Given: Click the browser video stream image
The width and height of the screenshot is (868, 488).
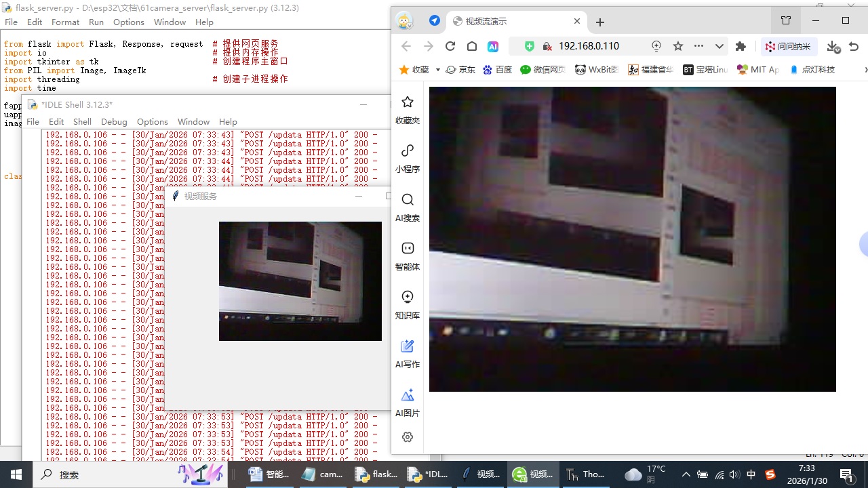Looking at the screenshot, I should click(x=632, y=239).
